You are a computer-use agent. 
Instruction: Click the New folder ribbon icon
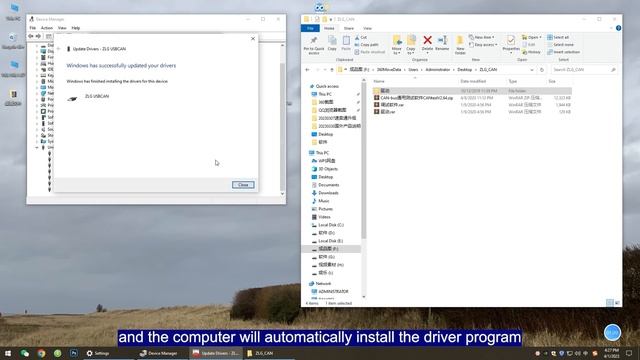click(x=460, y=45)
